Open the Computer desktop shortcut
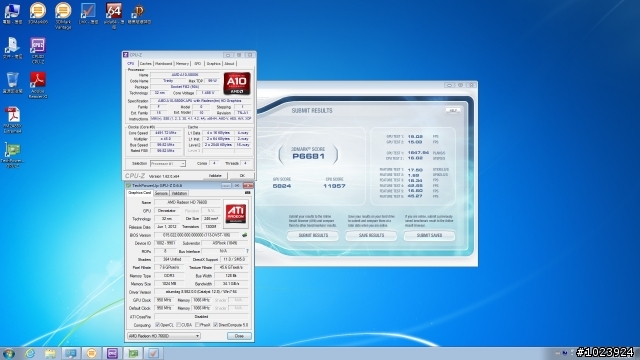Image resolution: width=640 pixels, height=360 pixels. coord(12,13)
